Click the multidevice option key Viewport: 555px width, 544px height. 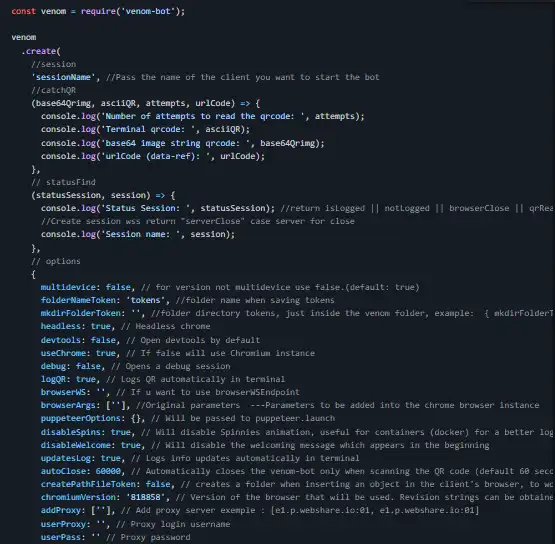(68, 287)
